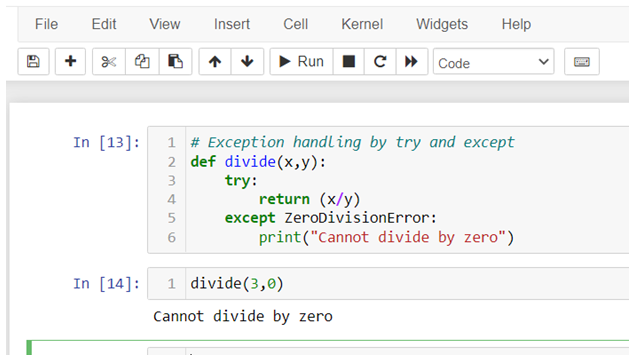
Task: Click the 'Cannot divide by zero' output text
Action: click(x=243, y=316)
